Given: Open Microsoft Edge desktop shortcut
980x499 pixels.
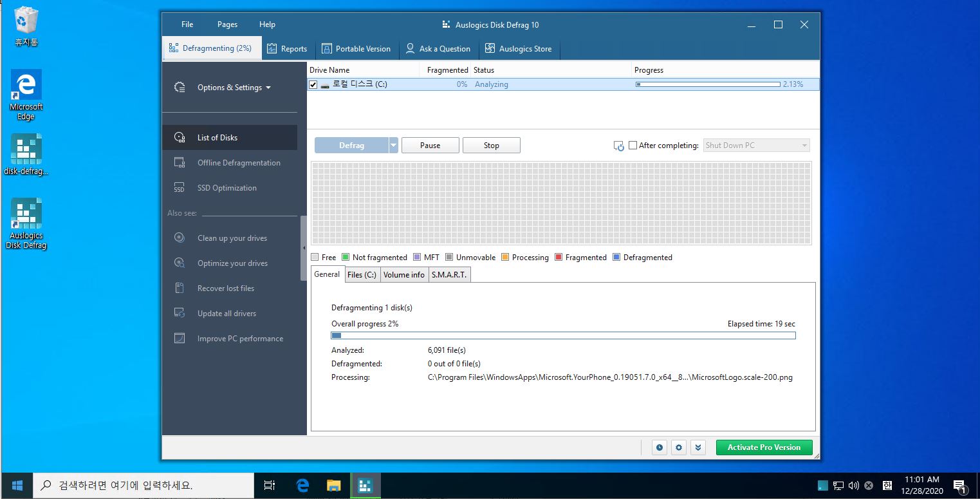Looking at the screenshot, I should pyautogui.click(x=26, y=95).
